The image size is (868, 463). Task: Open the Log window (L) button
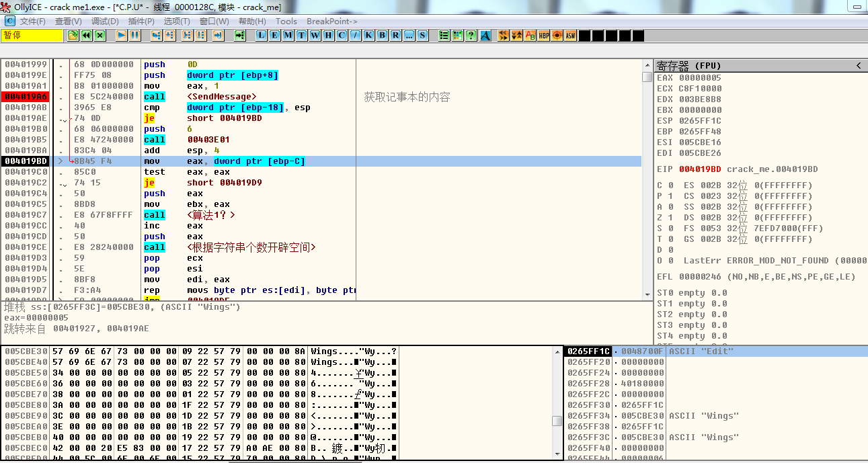(262, 35)
